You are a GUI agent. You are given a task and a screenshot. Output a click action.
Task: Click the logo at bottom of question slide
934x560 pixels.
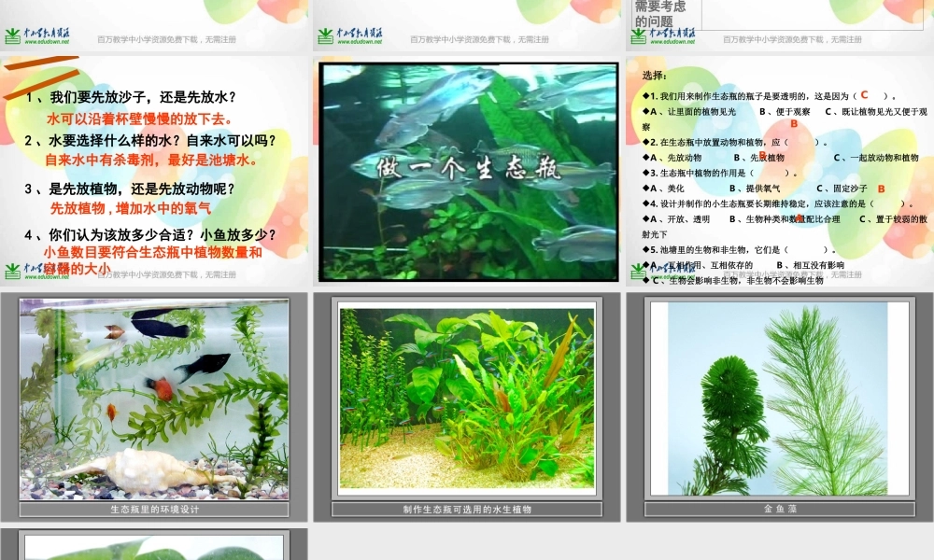tap(14, 272)
